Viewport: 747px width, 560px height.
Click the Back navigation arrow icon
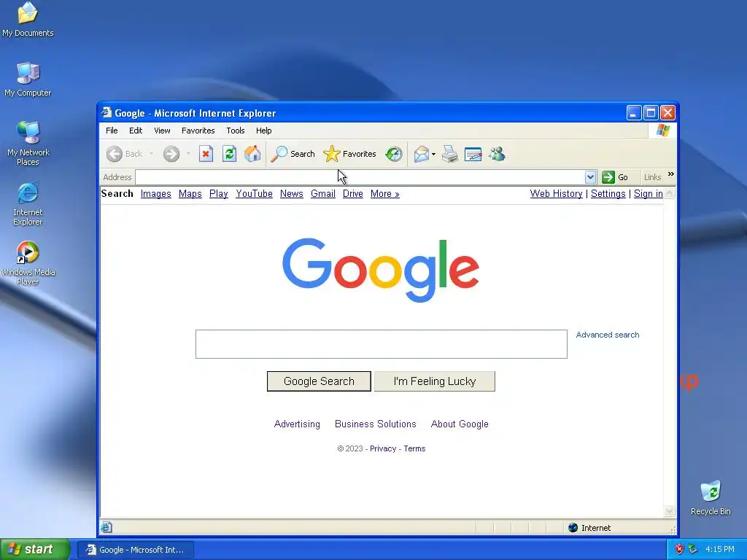tap(115, 154)
